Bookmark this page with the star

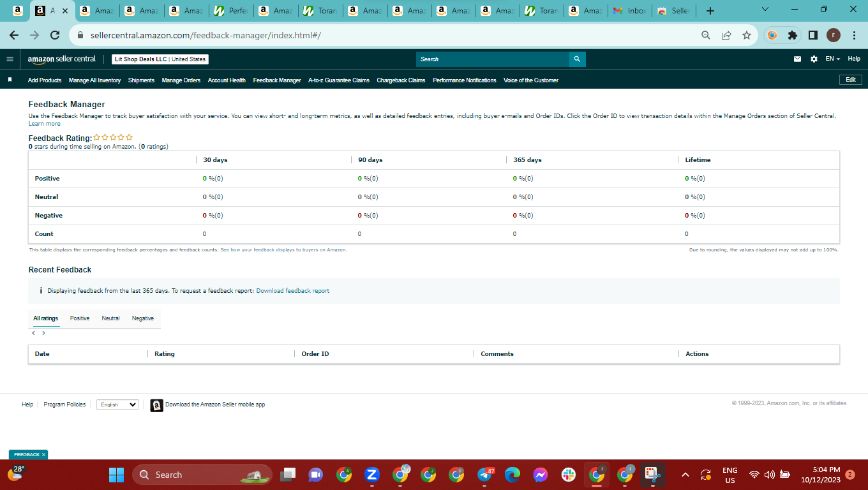747,35
